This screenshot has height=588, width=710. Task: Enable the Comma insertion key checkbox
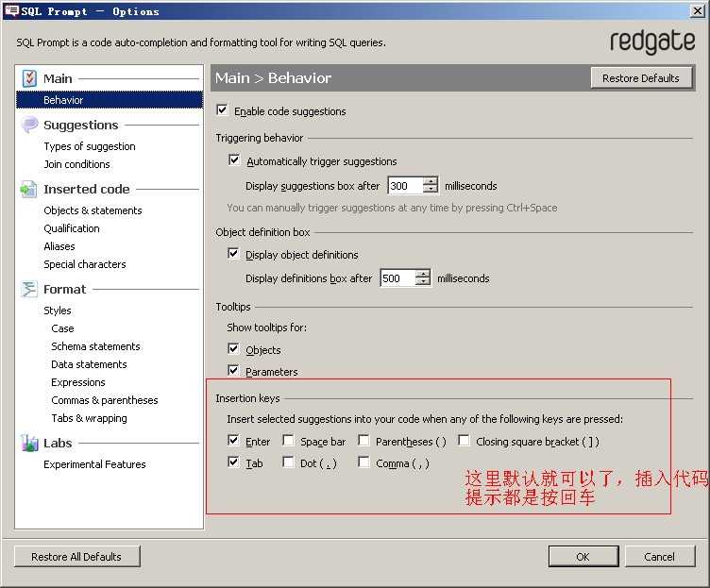point(363,462)
